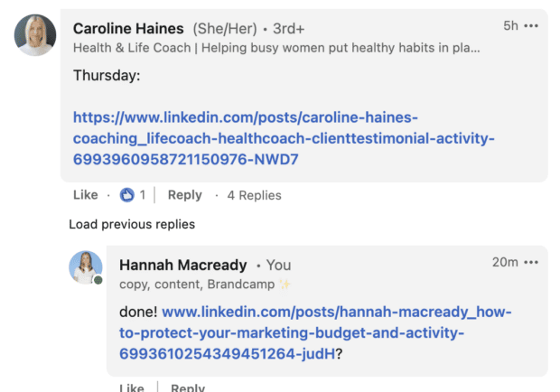Open Hannah Macready's profile name link
This screenshot has width=560, height=392.
[x=182, y=265]
